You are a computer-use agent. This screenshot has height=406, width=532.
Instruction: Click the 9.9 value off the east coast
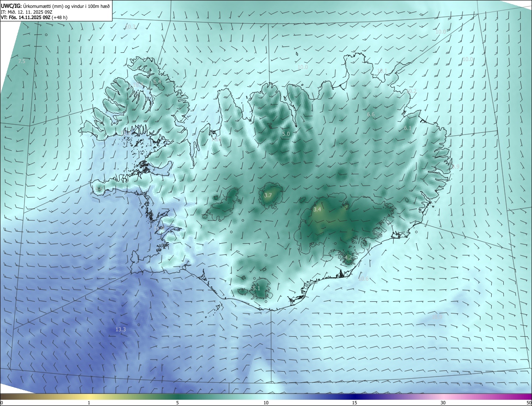[x=455, y=166]
